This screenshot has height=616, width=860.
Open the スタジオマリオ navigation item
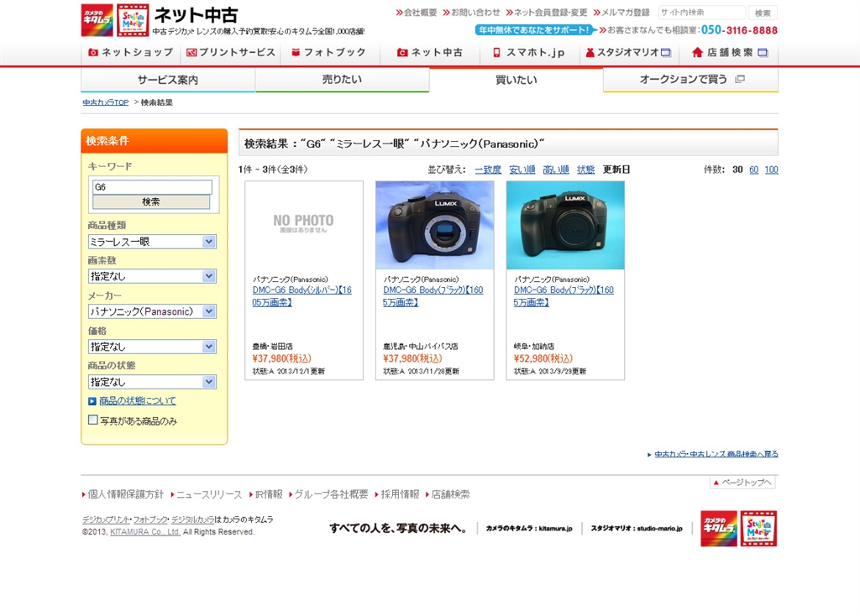[x=628, y=53]
